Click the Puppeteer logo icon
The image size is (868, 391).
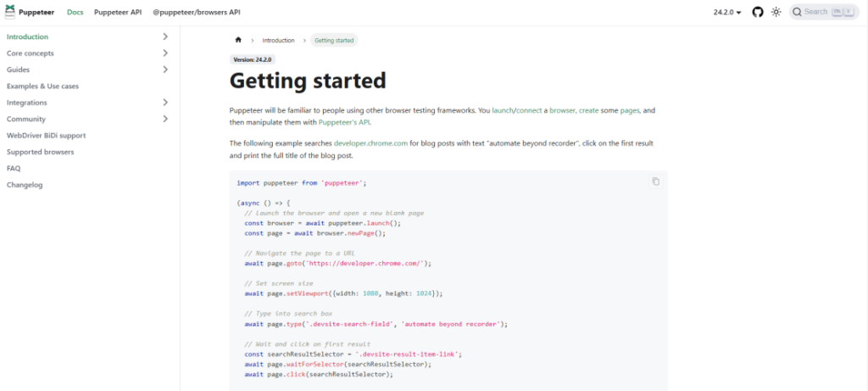tap(10, 12)
